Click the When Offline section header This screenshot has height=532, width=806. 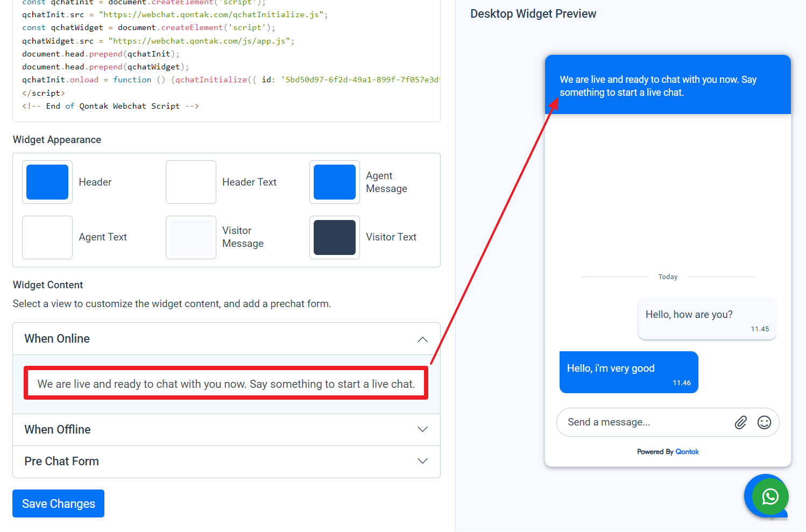point(227,430)
